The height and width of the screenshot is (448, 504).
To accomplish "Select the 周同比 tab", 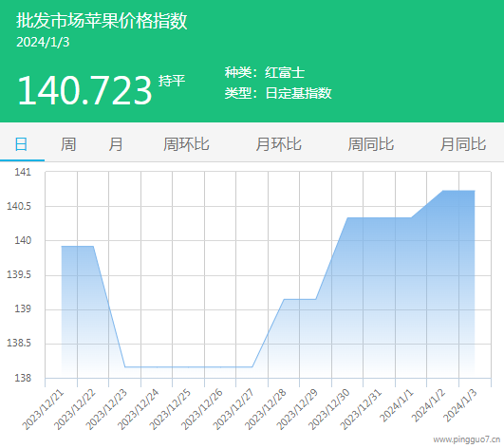I will point(371,144).
